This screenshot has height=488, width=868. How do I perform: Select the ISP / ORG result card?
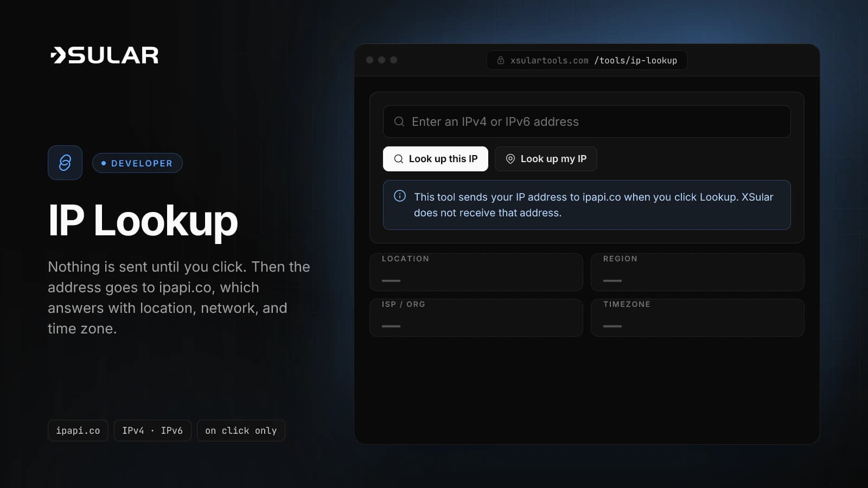tap(476, 318)
